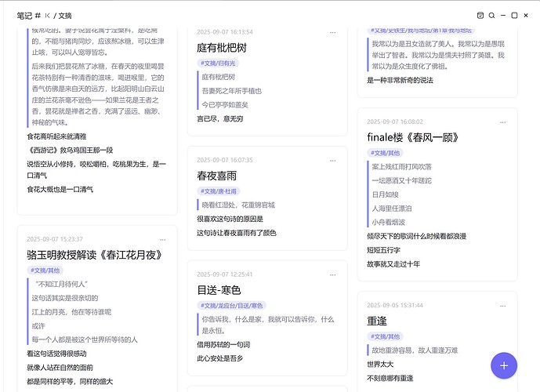Open more options on 庭有枇杷树 card
540x392 pixels.
pyautogui.click(x=333, y=32)
